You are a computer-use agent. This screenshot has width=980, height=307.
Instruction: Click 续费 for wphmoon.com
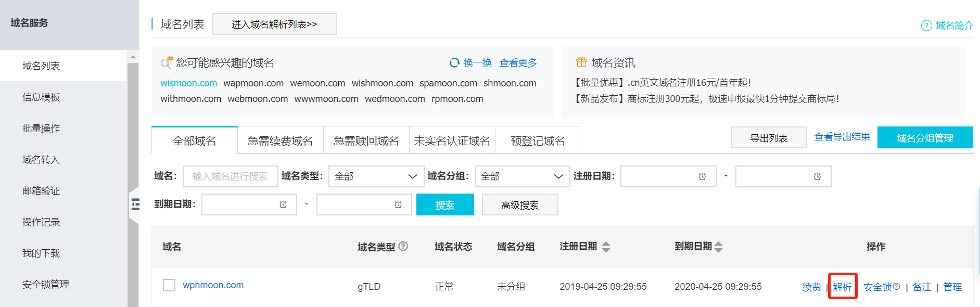[811, 287]
